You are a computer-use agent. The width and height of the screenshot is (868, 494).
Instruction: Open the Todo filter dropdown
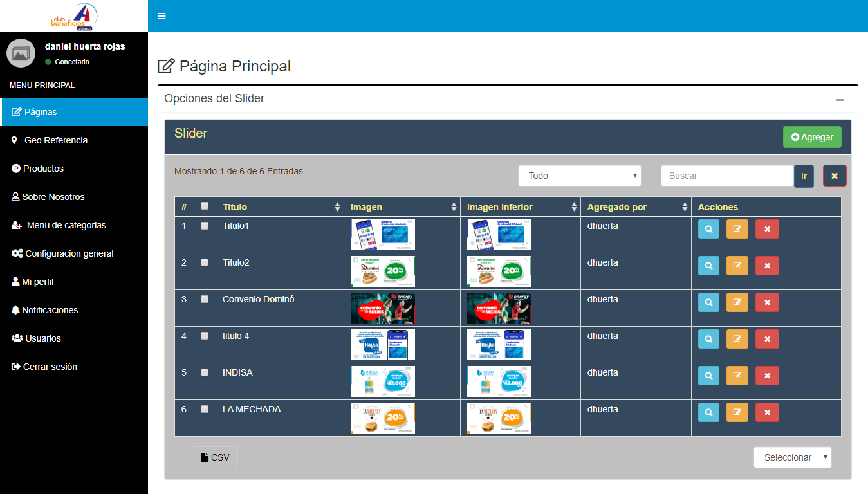click(580, 176)
